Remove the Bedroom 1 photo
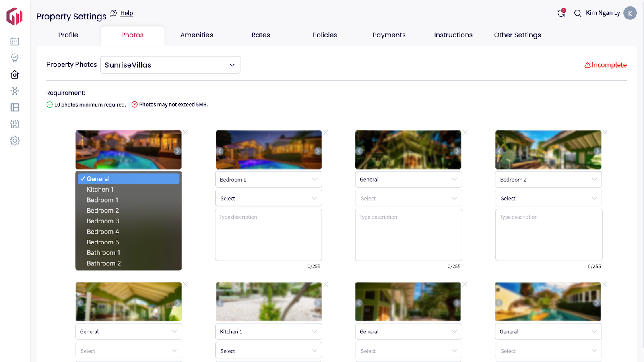Screen dimensions: 644x362 tap(326, 132)
